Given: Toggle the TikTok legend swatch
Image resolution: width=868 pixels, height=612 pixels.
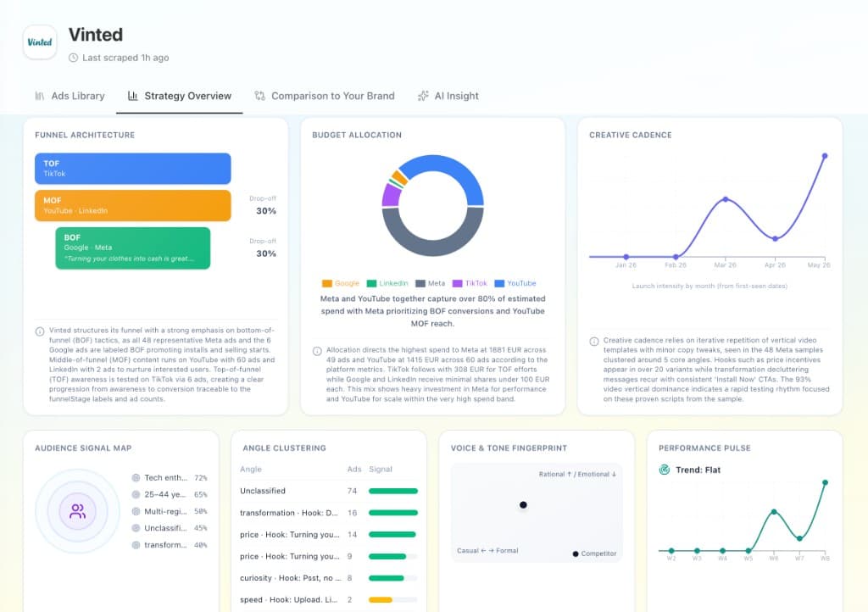Looking at the screenshot, I should (x=457, y=283).
